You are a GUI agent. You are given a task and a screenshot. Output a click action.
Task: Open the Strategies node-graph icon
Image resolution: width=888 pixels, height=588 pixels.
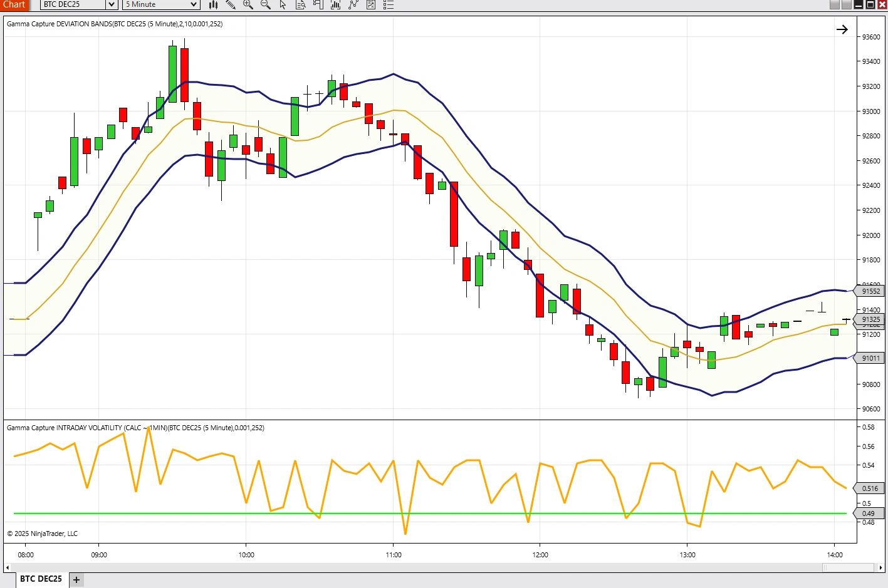(x=353, y=5)
